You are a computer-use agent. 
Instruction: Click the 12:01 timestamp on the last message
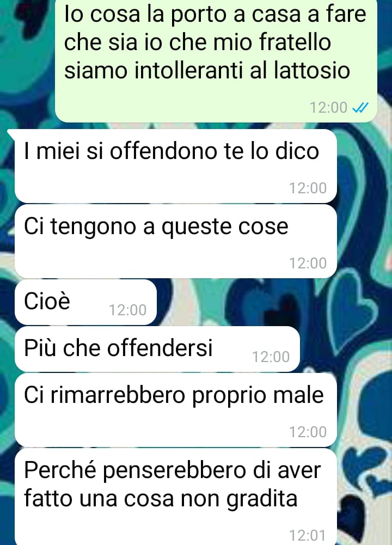point(308,535)
